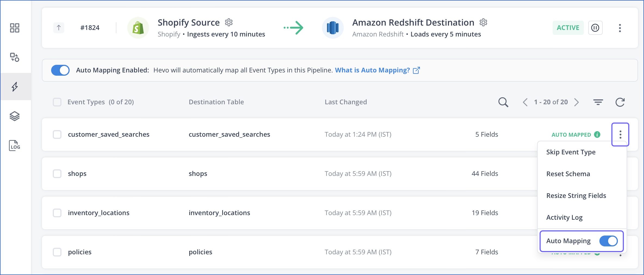The width and height of the screenshot is (644, 275).
Task: Click the Destination Table column header
Action: pyautogui.click(x=216, y=102)
